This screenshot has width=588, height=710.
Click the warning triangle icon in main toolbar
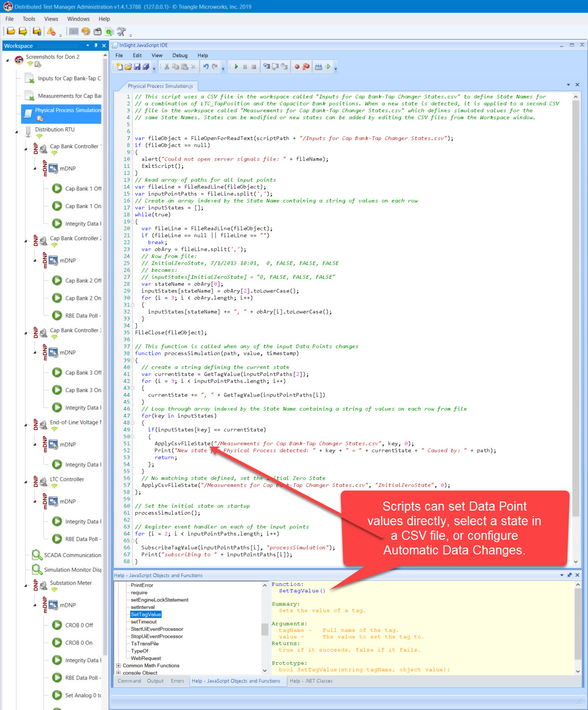tap(51, 31)
